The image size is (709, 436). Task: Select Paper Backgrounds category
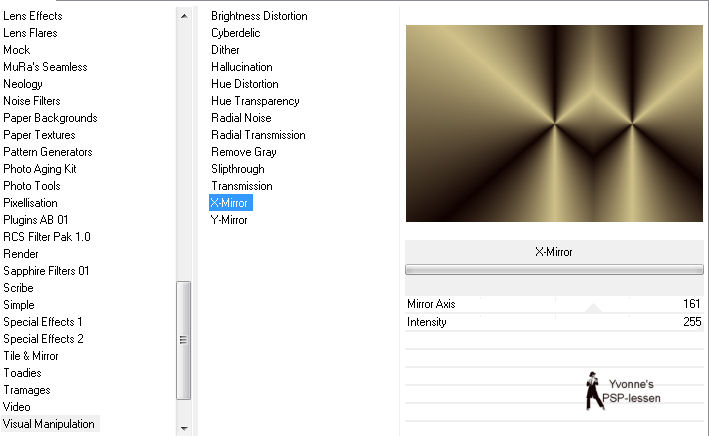[50, 118]
